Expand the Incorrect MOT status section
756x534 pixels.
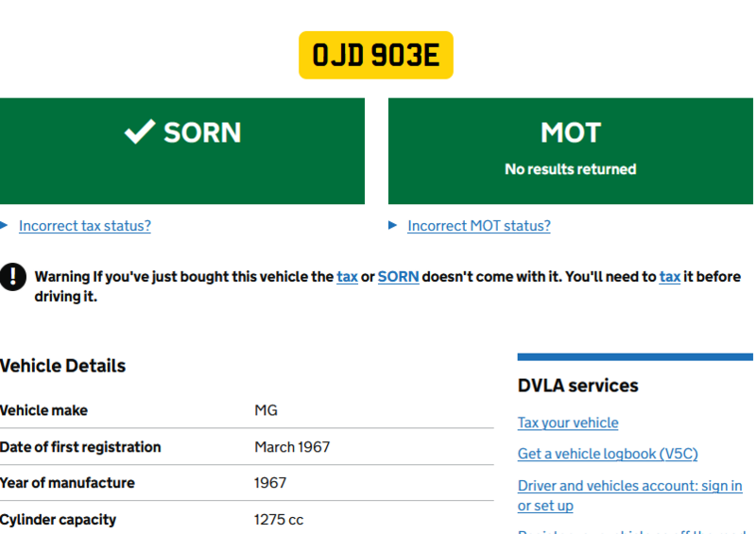[478, 226]
